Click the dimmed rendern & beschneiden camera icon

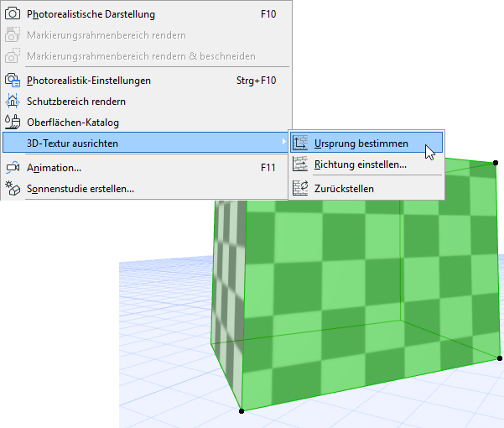pyautogui.click(x=13, y=55)
